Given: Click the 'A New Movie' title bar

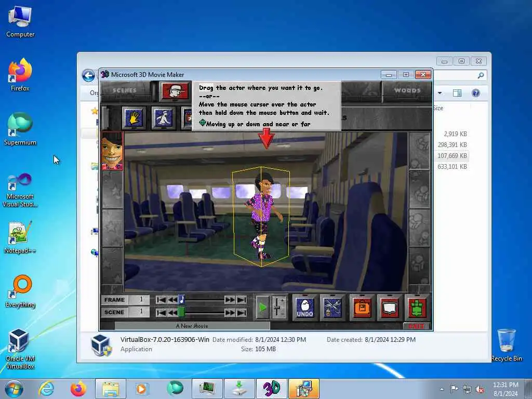Looking at the screenshot, I should (x=192, y=326).
